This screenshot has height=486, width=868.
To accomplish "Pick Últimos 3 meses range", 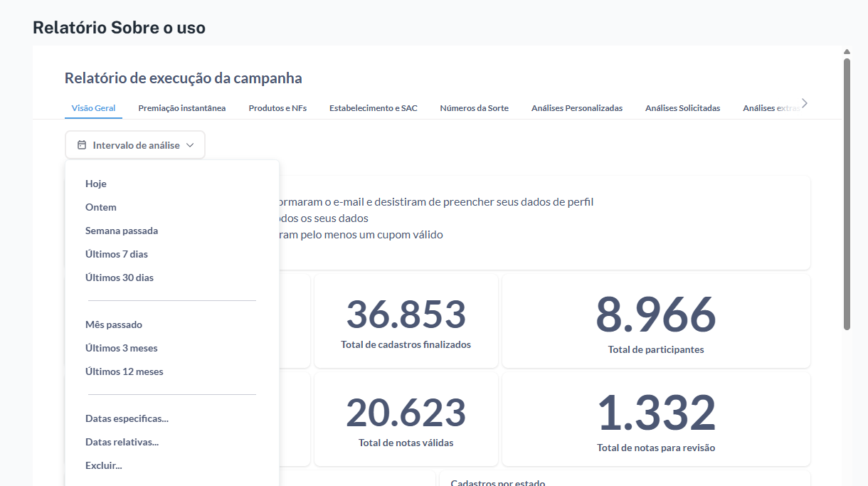I will point(122,348).
